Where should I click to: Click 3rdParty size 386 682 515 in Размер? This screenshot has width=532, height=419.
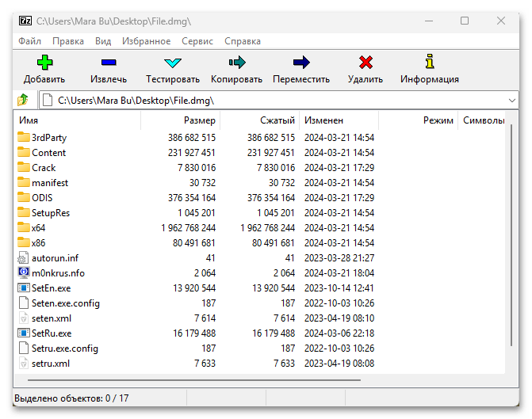point(192,137)
